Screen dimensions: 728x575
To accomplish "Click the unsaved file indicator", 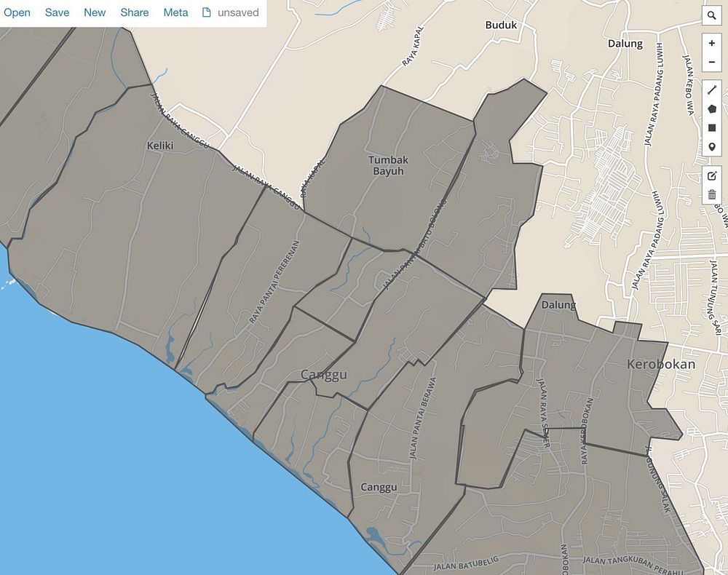I will pos(230,12).
